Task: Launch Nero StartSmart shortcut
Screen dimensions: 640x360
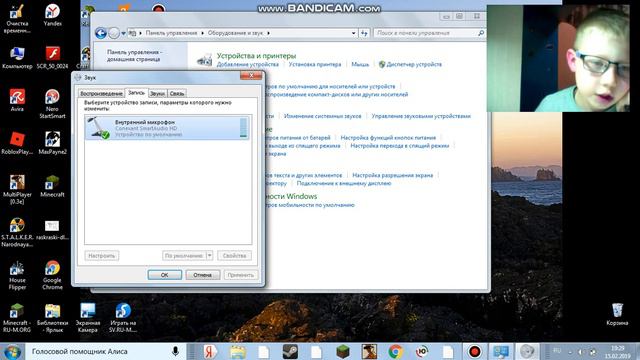Action: click(52, 104)
